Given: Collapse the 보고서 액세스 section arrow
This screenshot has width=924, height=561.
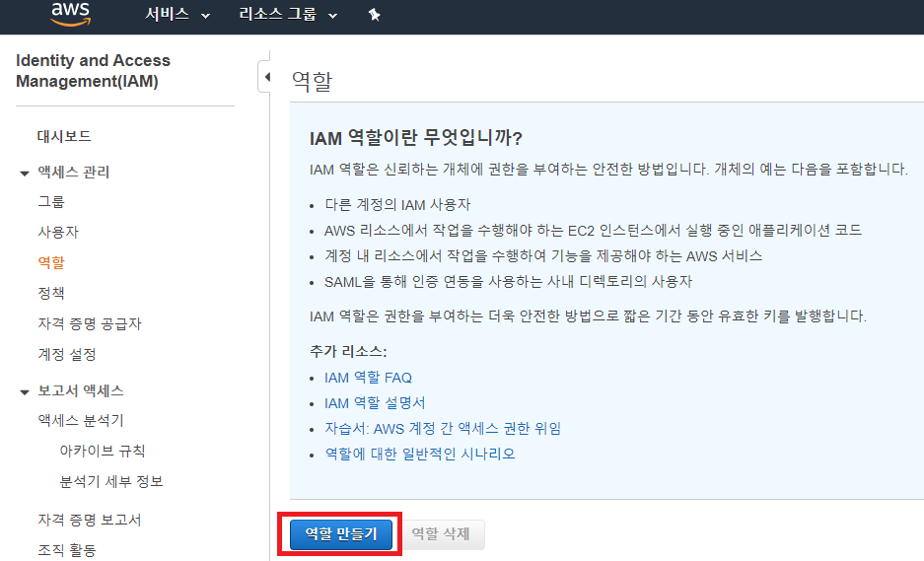Looking at the screenshot, I should pos(25,391).
